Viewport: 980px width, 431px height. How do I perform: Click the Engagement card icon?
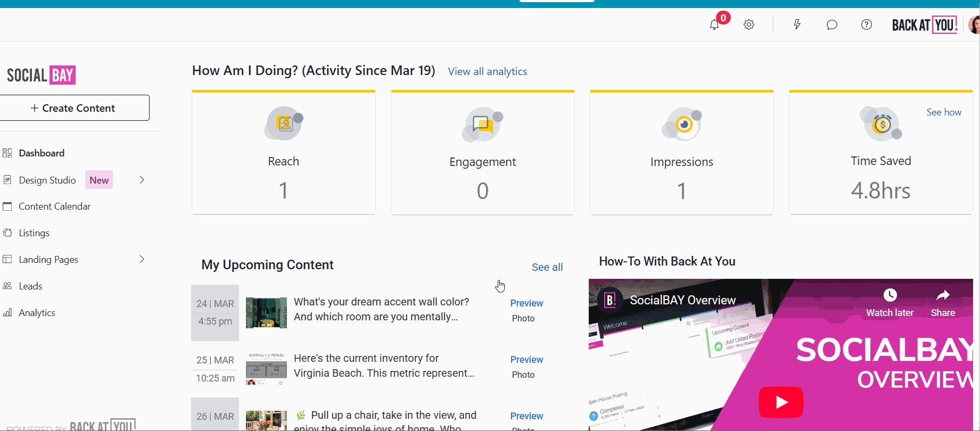click(482, 125)
